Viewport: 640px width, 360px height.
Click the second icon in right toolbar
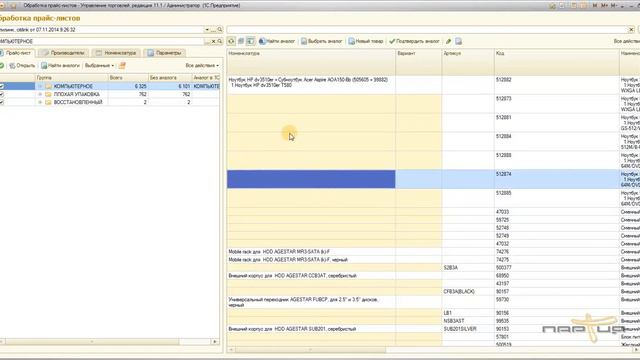[x=241, y=41]
